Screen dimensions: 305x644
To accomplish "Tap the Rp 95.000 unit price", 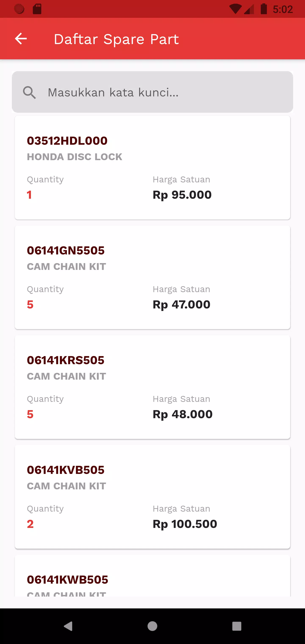I will 182,195.
